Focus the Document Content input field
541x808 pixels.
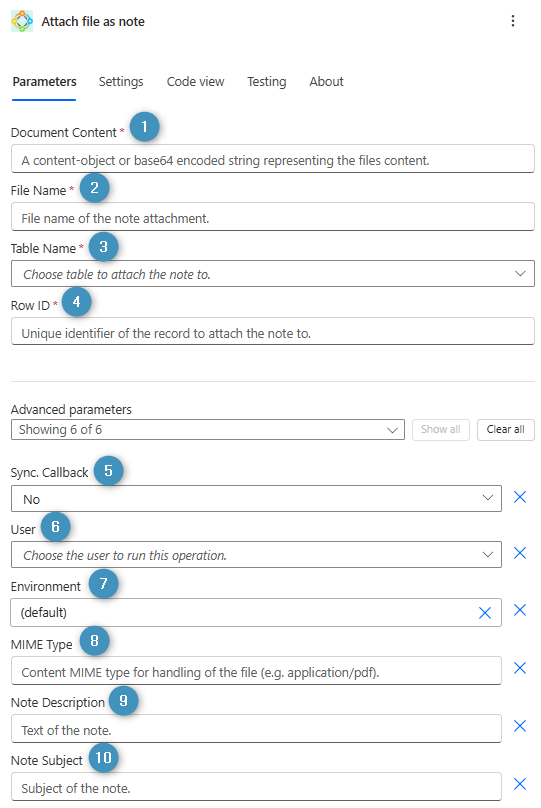pyautogui.click(x=273, y=159)
